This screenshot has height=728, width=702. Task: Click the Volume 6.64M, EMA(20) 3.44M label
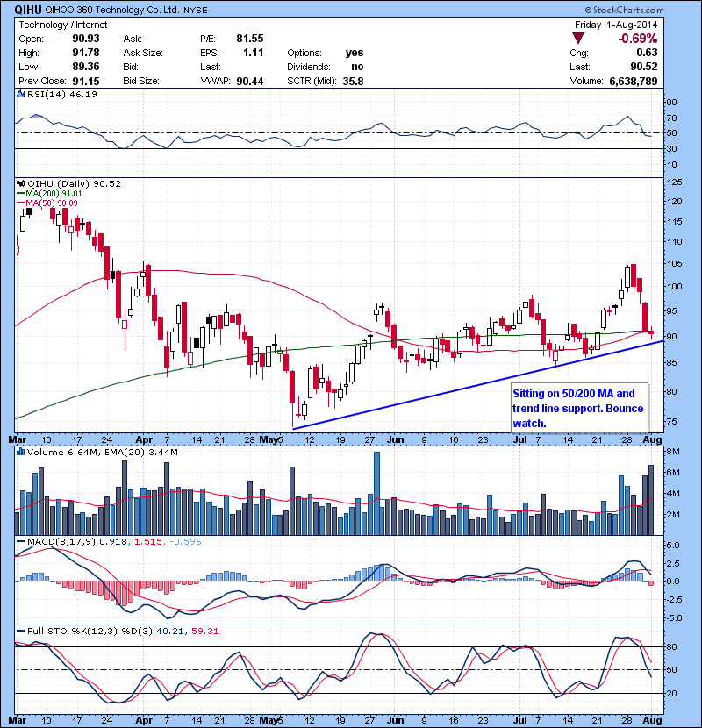(x=102, y=452)
